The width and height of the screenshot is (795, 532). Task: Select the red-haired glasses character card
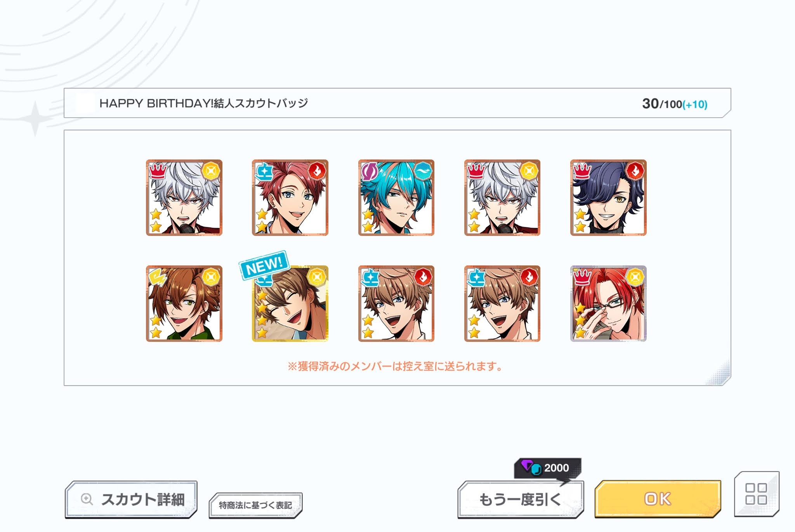[x=608, y=303]
